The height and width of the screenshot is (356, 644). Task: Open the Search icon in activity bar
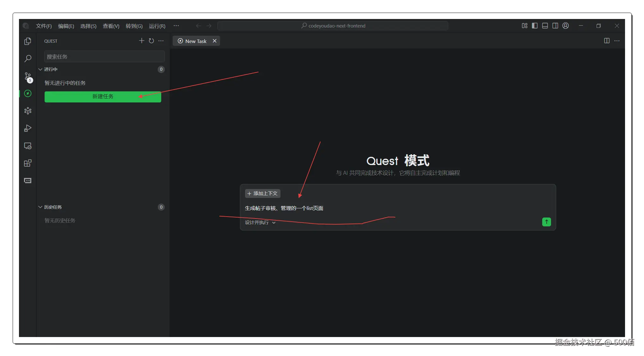(x=28, y=58)
